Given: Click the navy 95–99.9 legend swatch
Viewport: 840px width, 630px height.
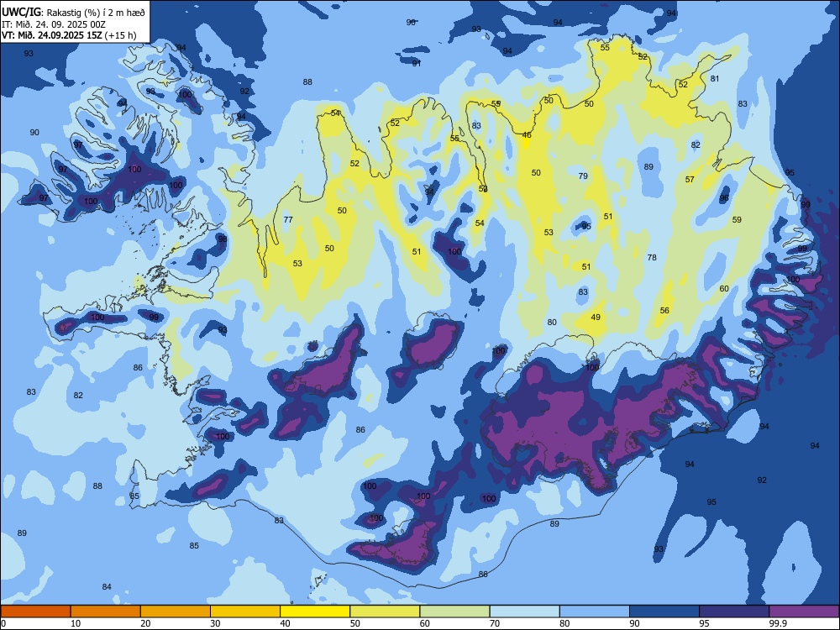Looking at the screenshot, I should (x=734, y=612).
